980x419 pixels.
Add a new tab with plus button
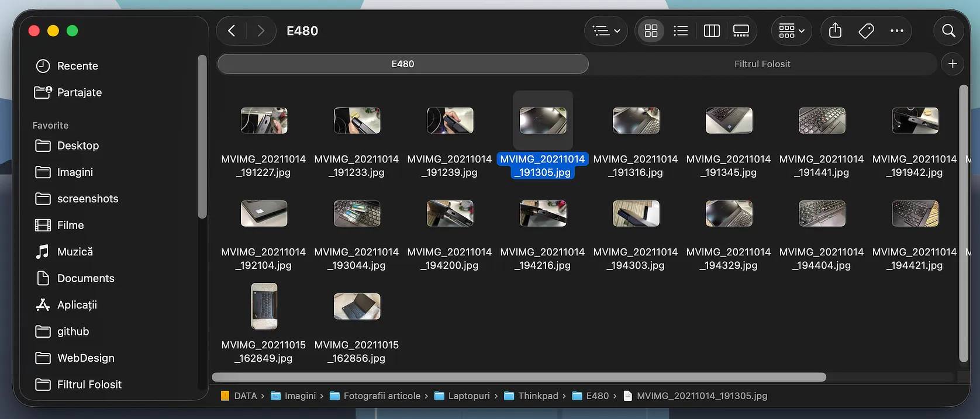[x=953, y=64]
